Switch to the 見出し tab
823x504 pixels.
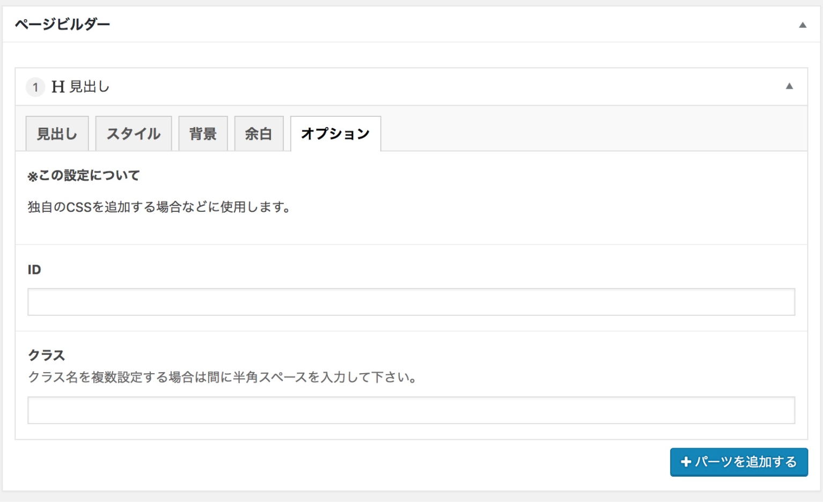coord(57,134)
